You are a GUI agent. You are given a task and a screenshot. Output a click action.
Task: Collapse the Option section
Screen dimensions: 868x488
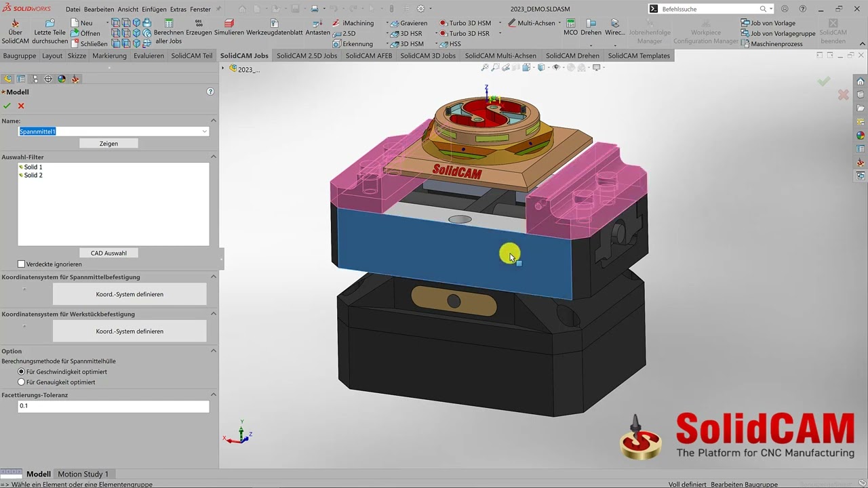213,351
